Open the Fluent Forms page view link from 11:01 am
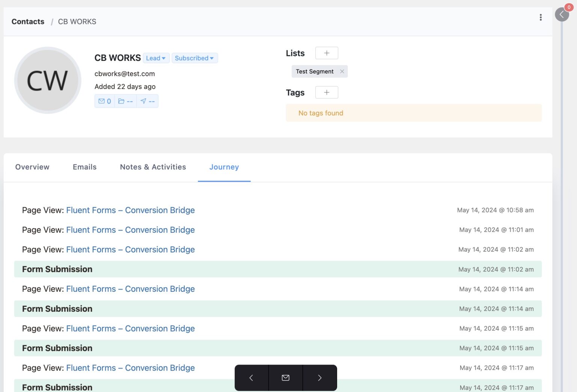577x392 pixels. pyautogui.click(x=130, y=230)
